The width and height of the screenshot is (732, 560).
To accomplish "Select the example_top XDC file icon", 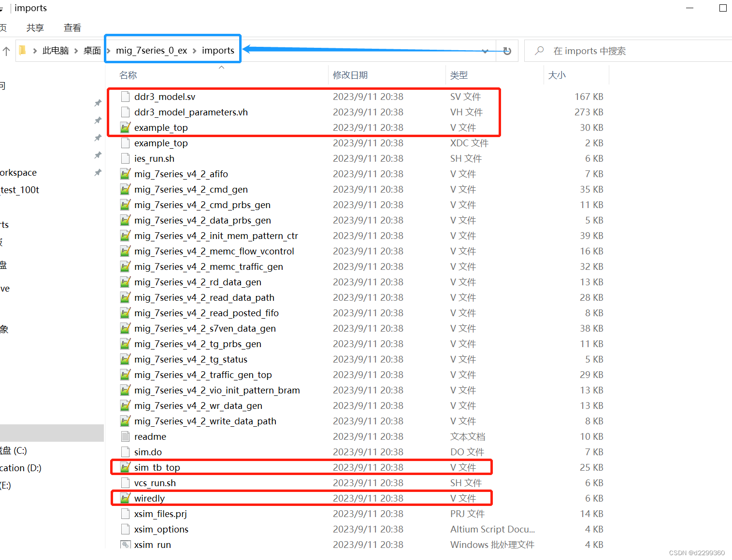I will point(125,143).
